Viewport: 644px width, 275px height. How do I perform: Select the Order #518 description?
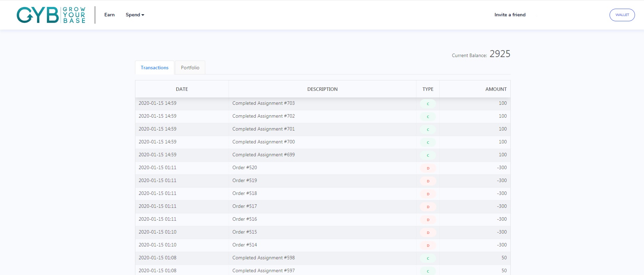tap(245, 193)
